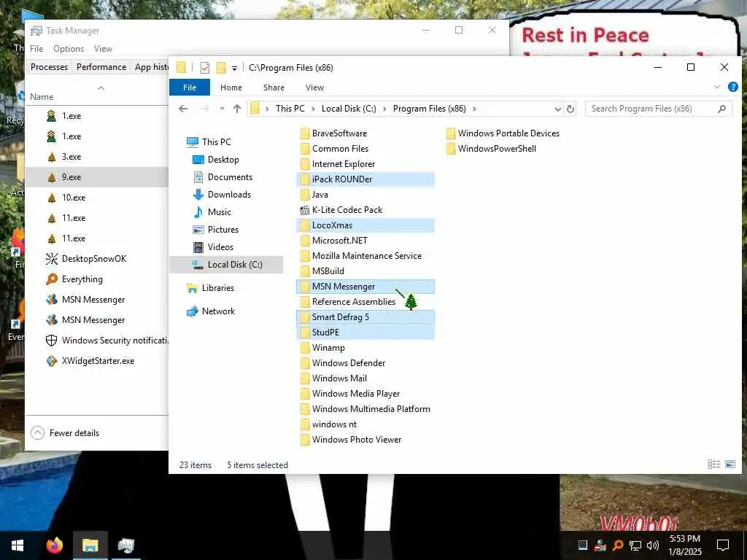This screenshot has height=560, width=747.
Task: Click the volume icon in system tray
Action: (x=653, y=545)
